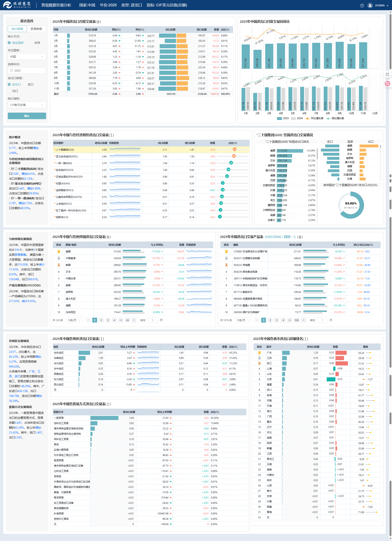The image size is (392, 541).
Task: Click the Globalwits logo
Action: coord(17,5)
